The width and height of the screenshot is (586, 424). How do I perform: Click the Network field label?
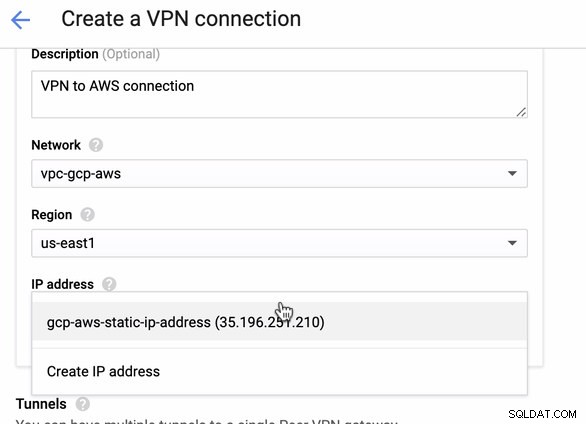pyautogui.click(x=56, y=145)
